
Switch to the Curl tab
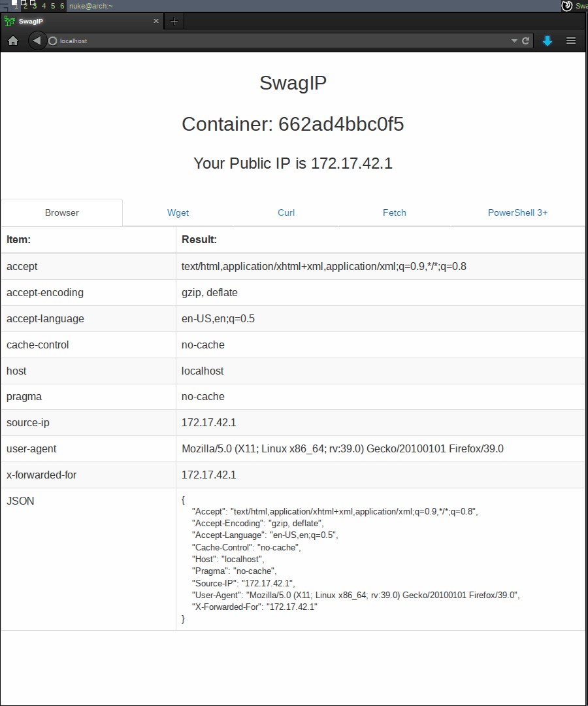coord(286,212)
